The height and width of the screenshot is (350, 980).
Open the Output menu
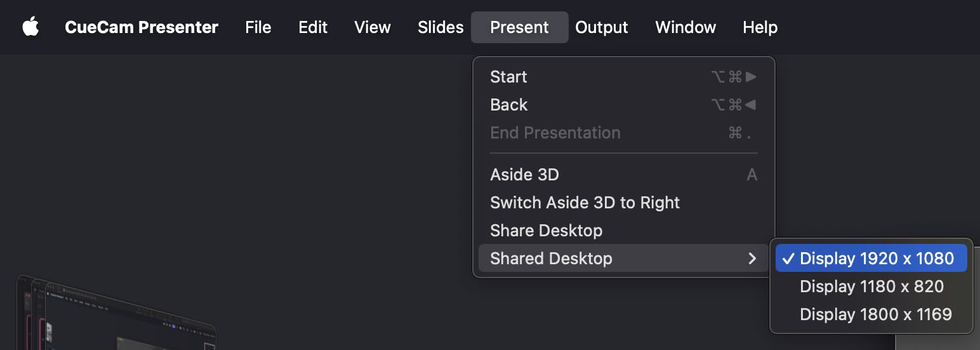tap(601, 27)
